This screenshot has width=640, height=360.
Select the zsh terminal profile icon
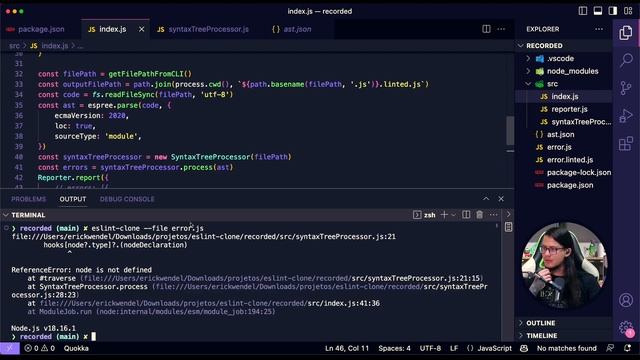click(417, 215)
